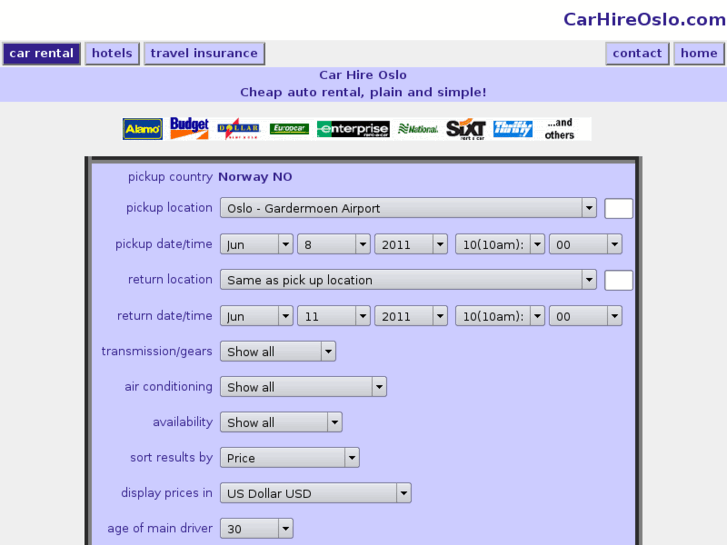
Task: Open the return location dropdown
Action: tap(408, 280)
